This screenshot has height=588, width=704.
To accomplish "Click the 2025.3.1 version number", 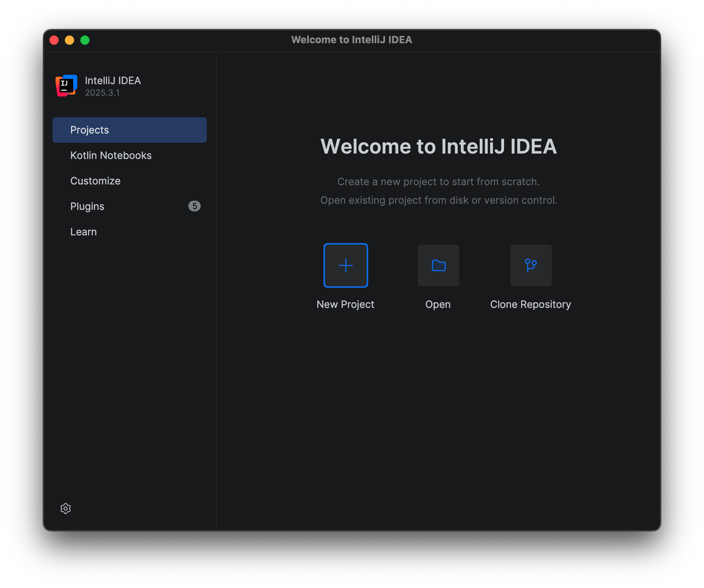I will [102, 93].
